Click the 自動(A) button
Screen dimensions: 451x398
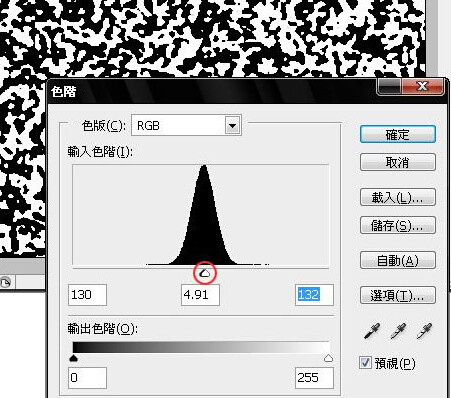coord(398,260)
